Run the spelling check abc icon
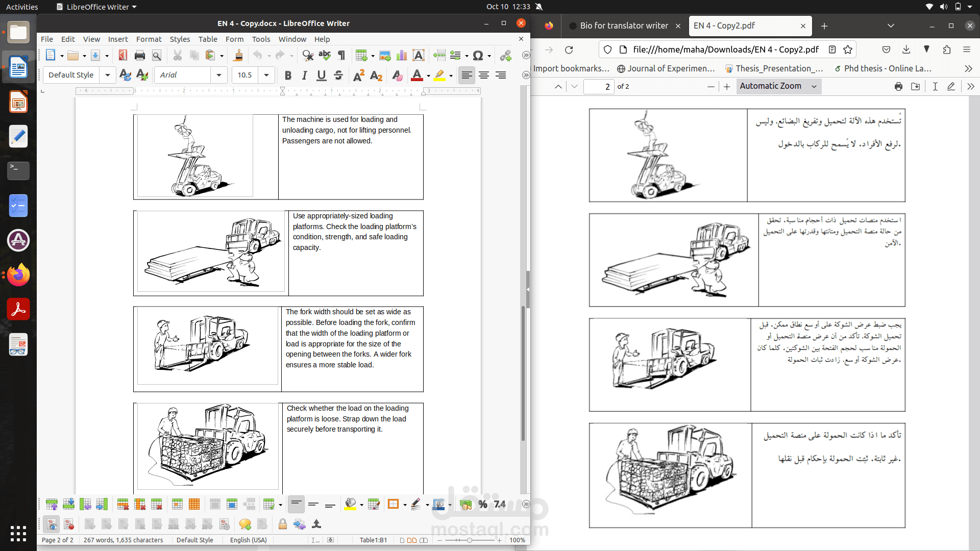980x551 pixels. [325, 56]
